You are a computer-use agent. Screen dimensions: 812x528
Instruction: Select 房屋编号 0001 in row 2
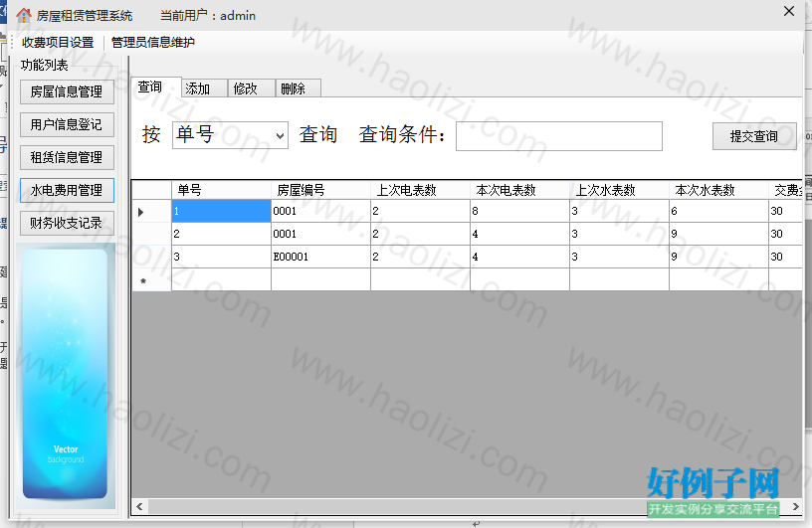click(320, 234)
